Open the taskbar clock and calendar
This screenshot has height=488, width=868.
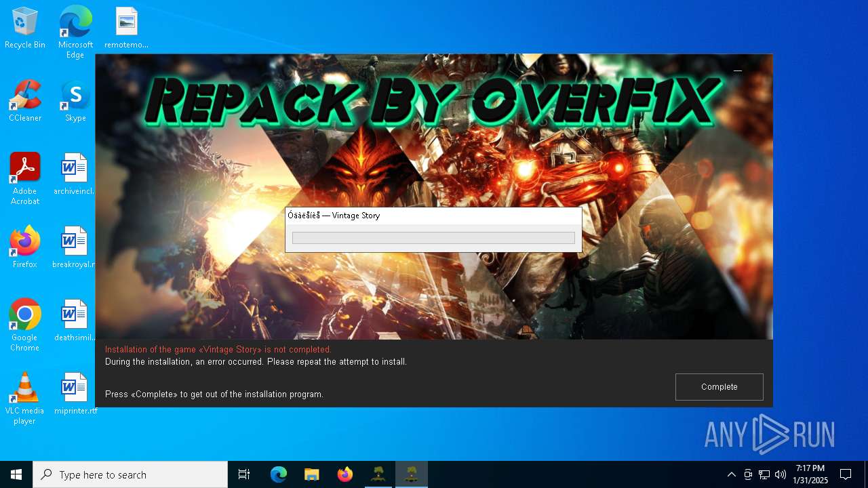[810, 474]
